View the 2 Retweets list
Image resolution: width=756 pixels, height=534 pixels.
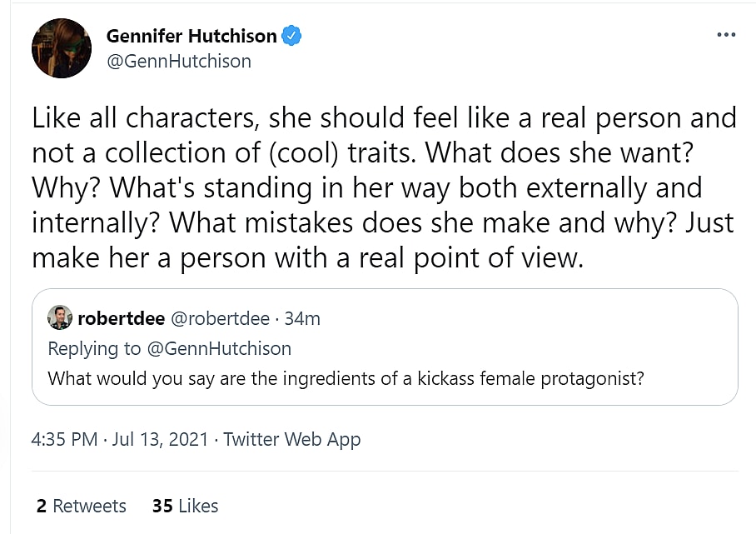click(x=82, y=506)
